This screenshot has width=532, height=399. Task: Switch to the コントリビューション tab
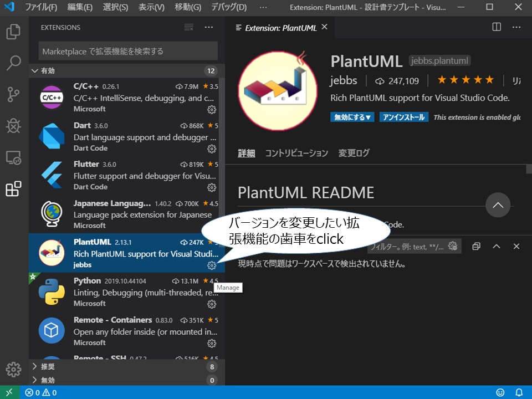(x=296, y=153)
